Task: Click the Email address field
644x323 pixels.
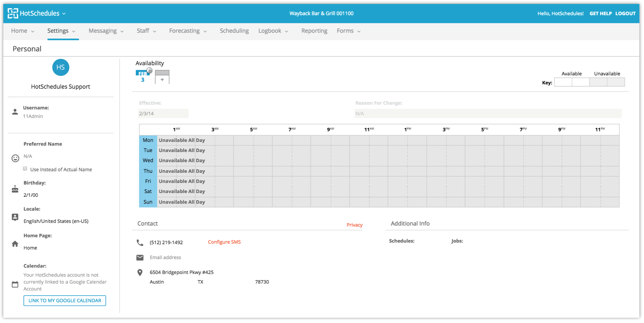Action: point(165,257)
